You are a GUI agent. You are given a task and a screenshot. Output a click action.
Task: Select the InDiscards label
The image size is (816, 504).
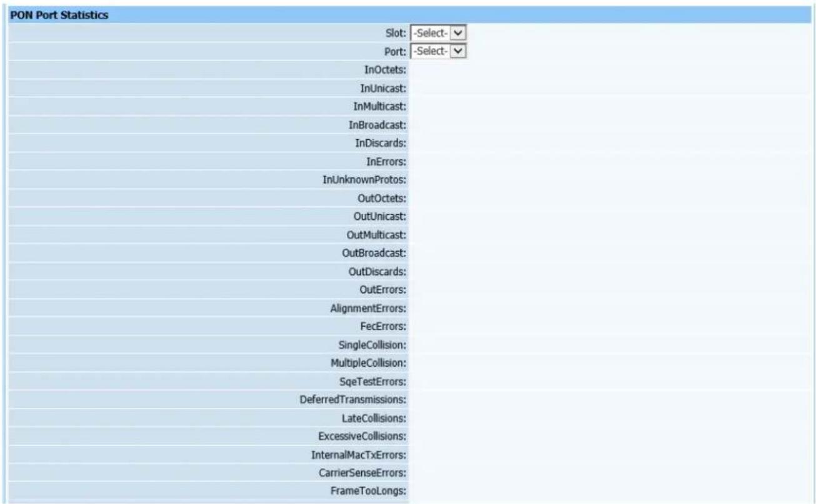pyautogui.click(x=381, y=143)
